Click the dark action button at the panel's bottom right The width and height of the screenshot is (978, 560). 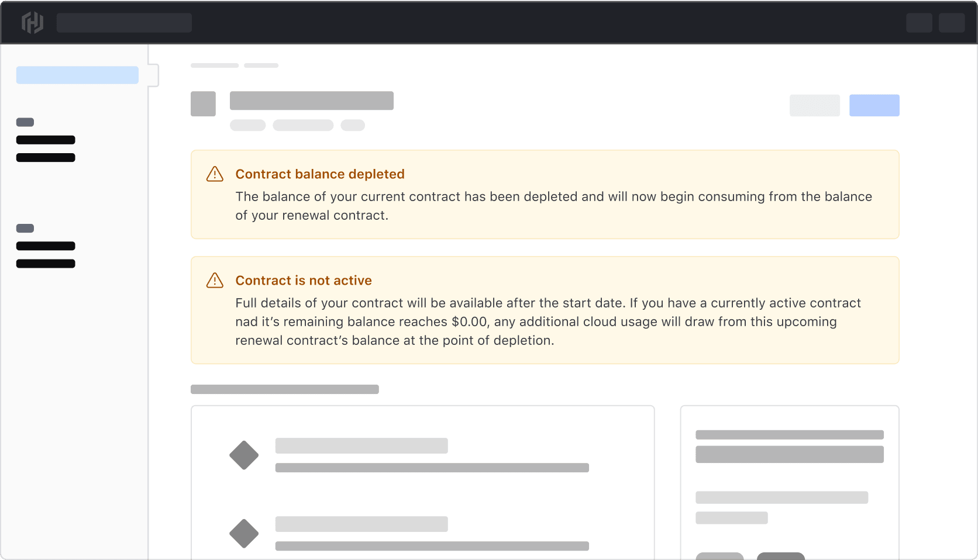(781, 557)
